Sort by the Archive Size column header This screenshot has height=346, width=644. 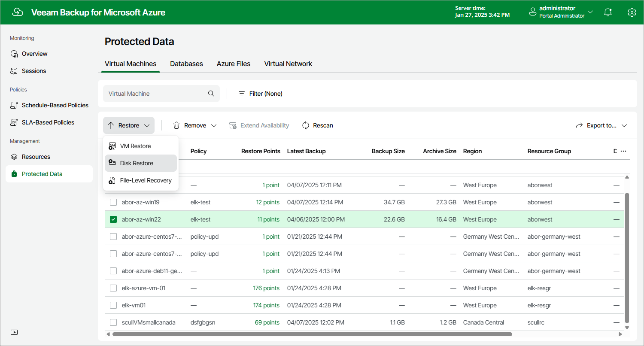click(440, 151)
